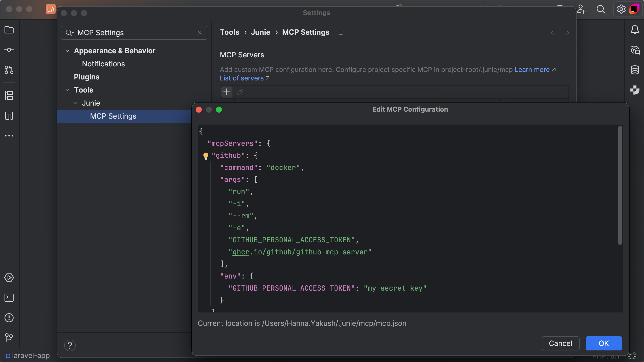Image resolution: width=644 pixels, height=362 pixels.
Task: Click Cancel in Edit MCP Configuration
Action: pos(560,343)
